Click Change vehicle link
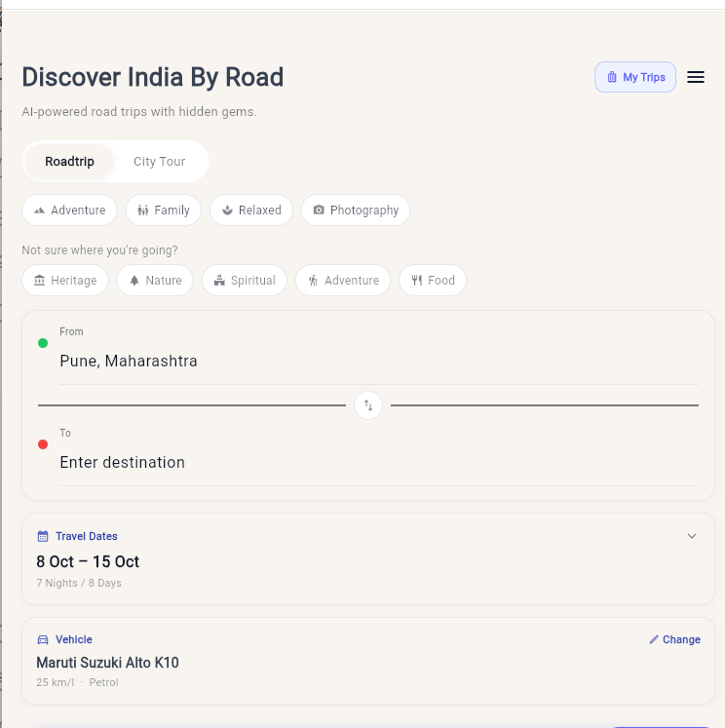 (674, 639)
